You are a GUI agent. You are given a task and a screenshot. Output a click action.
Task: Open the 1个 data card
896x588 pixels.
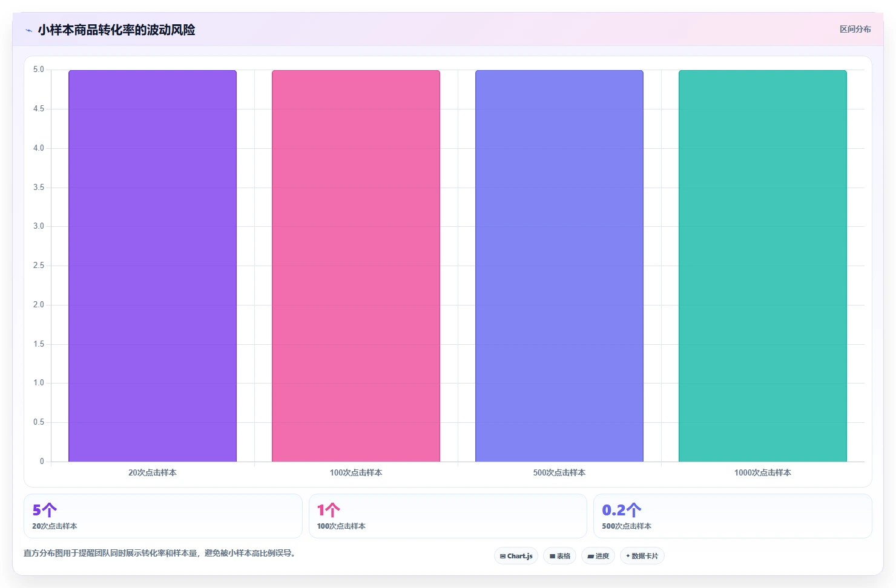click(448, 516)
